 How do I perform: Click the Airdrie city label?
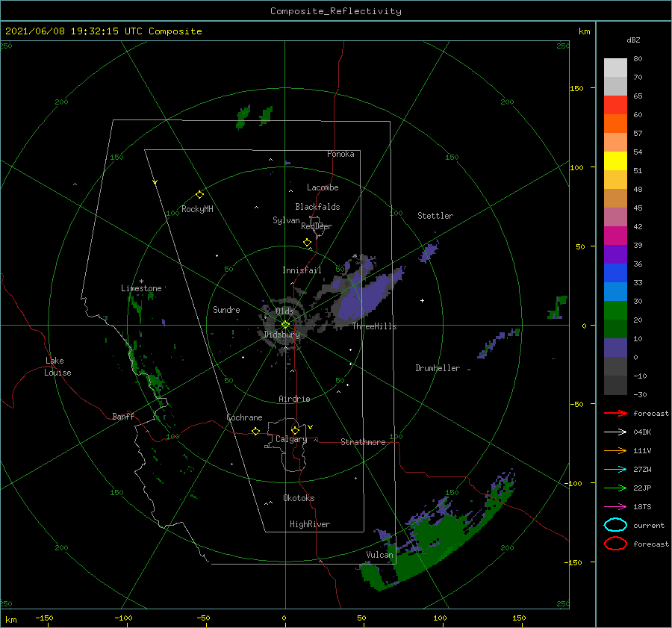294,399
